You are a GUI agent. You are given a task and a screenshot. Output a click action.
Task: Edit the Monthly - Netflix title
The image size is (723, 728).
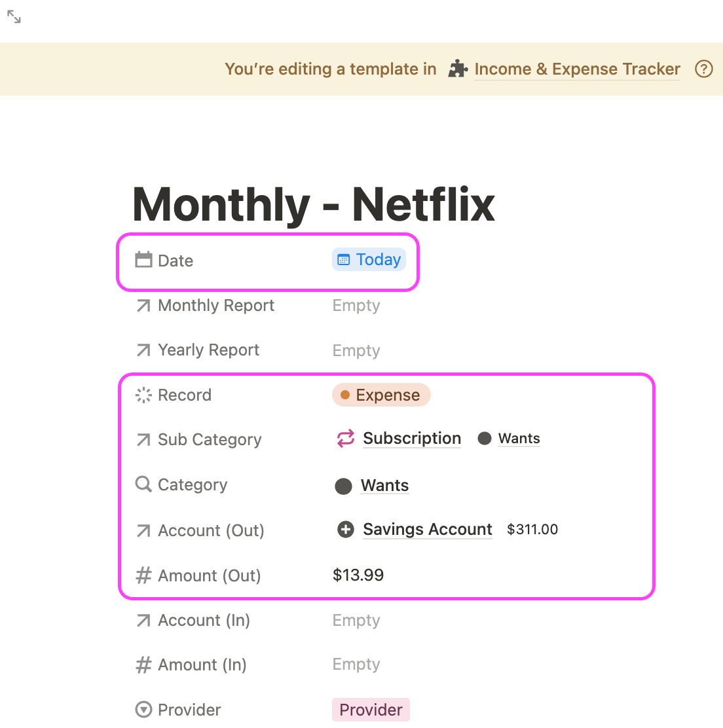[314, 204]
